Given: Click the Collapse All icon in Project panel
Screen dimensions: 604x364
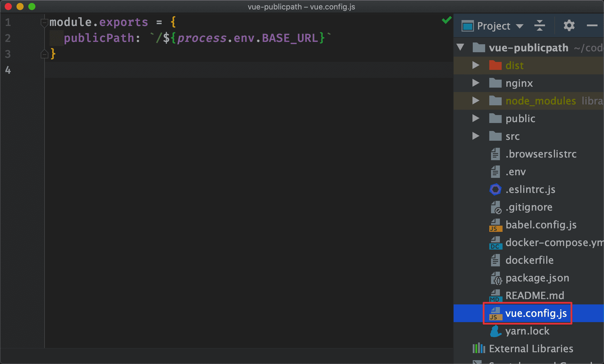Looking at the screenshot, I should pos(539,26).
